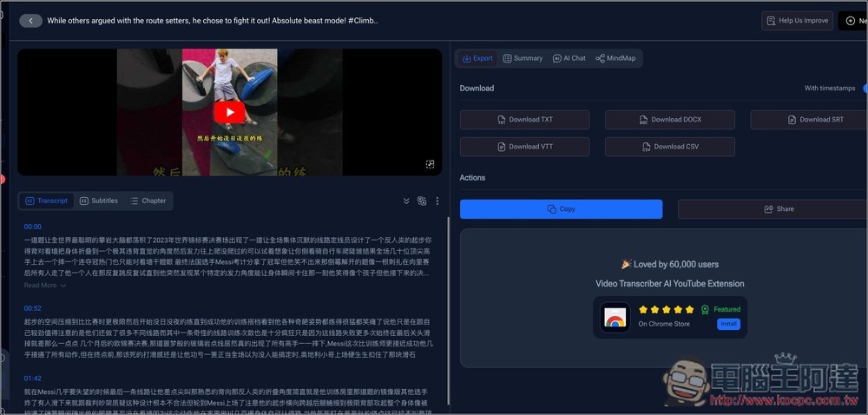Jump to timestamp 00:52
868x415 pixels.
[33, 308]
